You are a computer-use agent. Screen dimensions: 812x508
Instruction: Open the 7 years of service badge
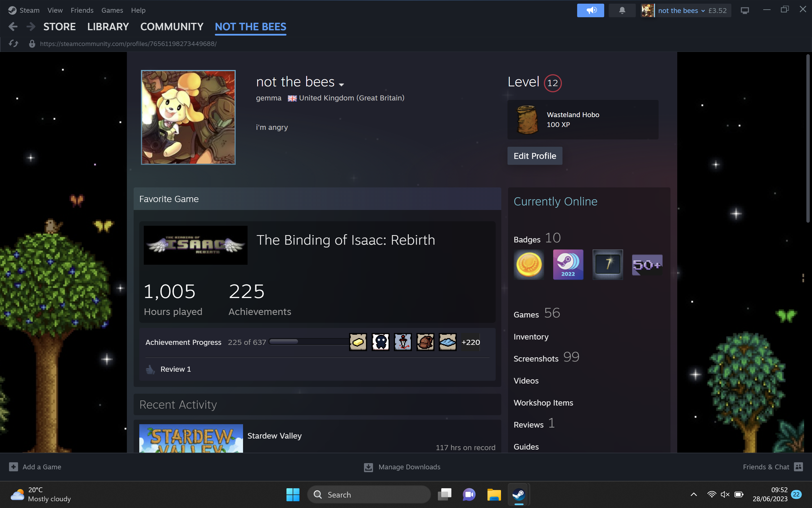[608, 265]
